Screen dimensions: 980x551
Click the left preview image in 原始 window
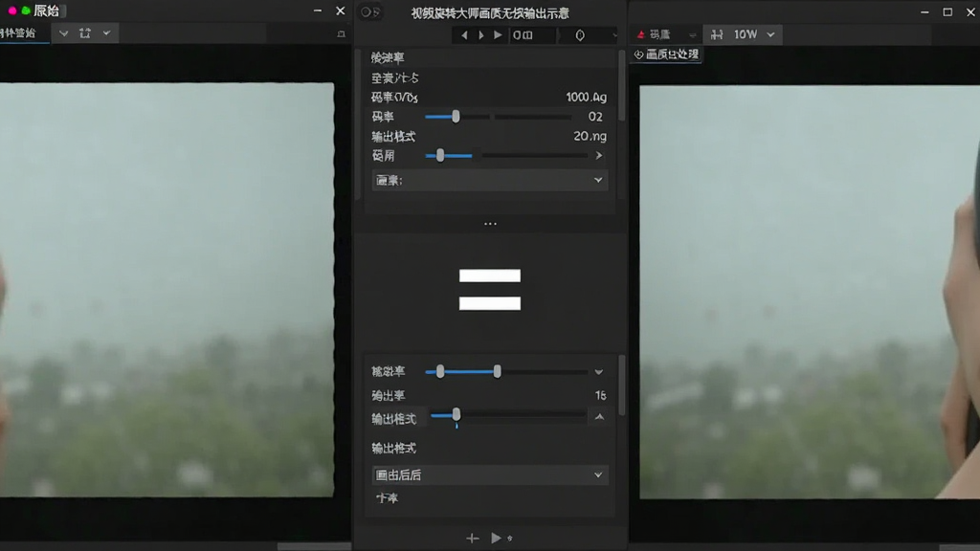point(167,290)
